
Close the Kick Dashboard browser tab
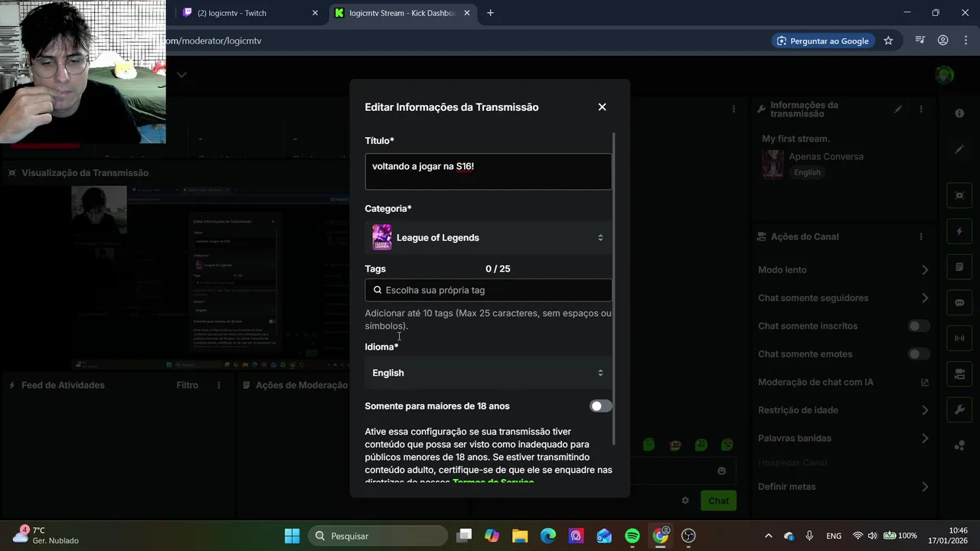pos(466,13)
